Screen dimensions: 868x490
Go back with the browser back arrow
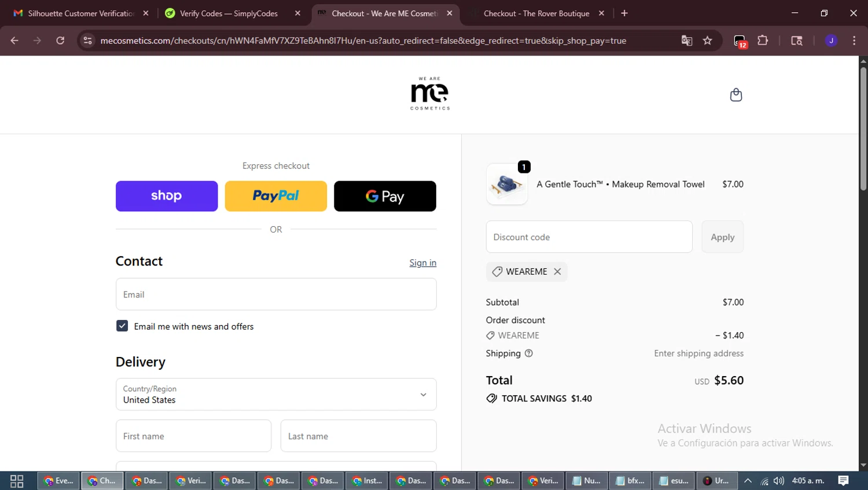click(14, 40)
